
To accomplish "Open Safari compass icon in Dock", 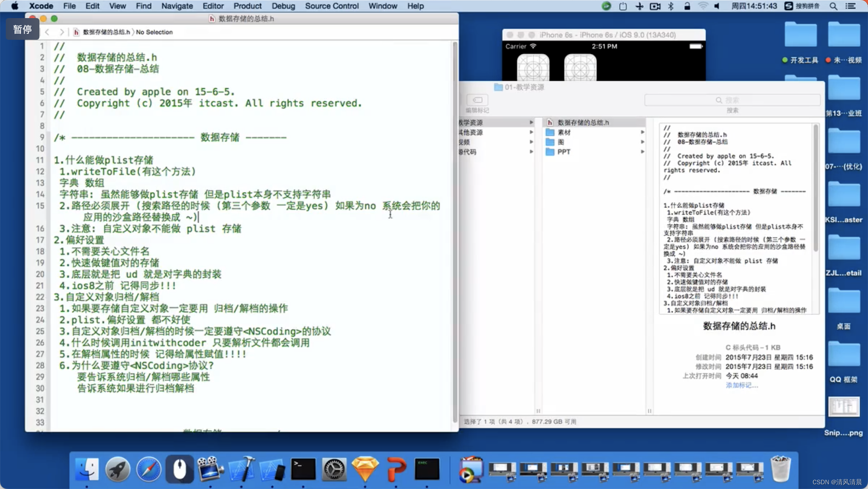I will [149, 469].
